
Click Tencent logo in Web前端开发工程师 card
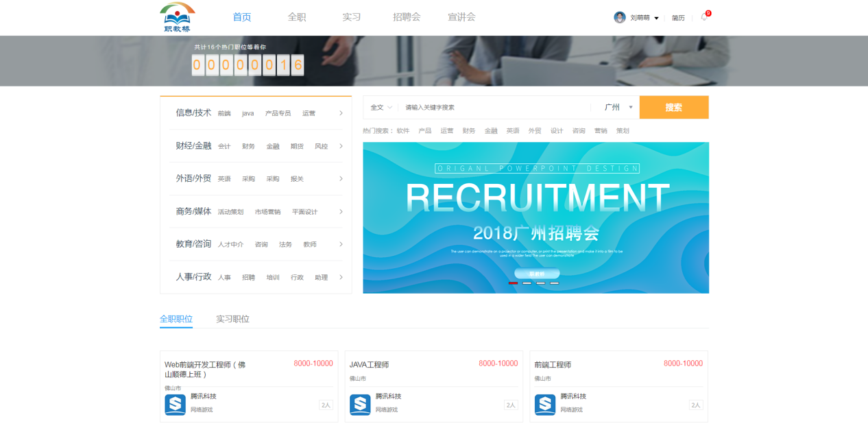pos(175,405)
